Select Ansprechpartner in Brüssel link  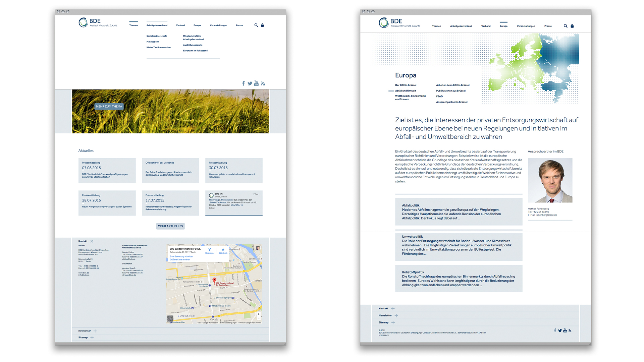tap(452, 102)
